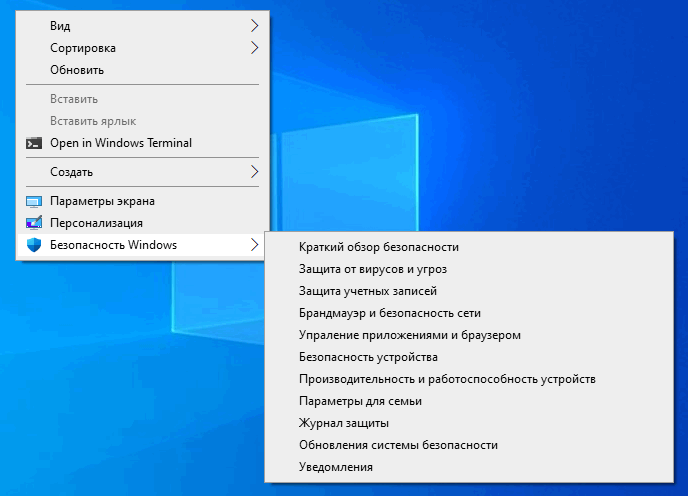
Task: Open Параметры экрана
Action: pyautogui.click(x=143, y=201)
